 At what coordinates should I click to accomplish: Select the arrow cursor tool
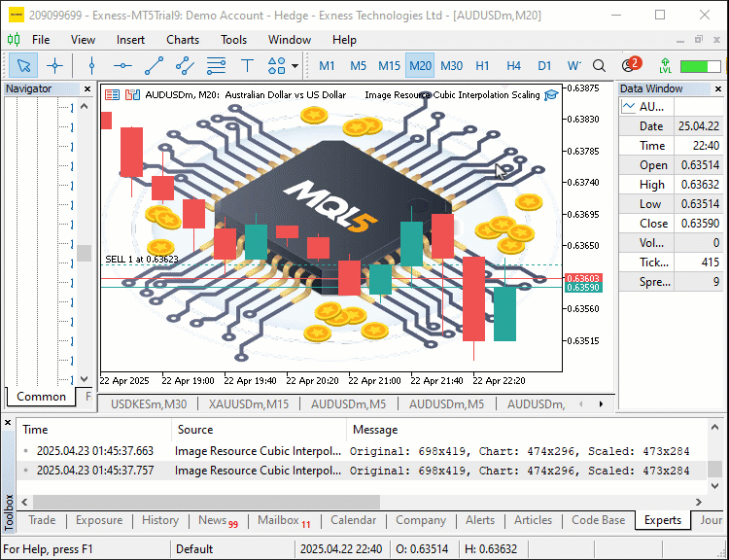pyautogui.click(x=23, y=65)
